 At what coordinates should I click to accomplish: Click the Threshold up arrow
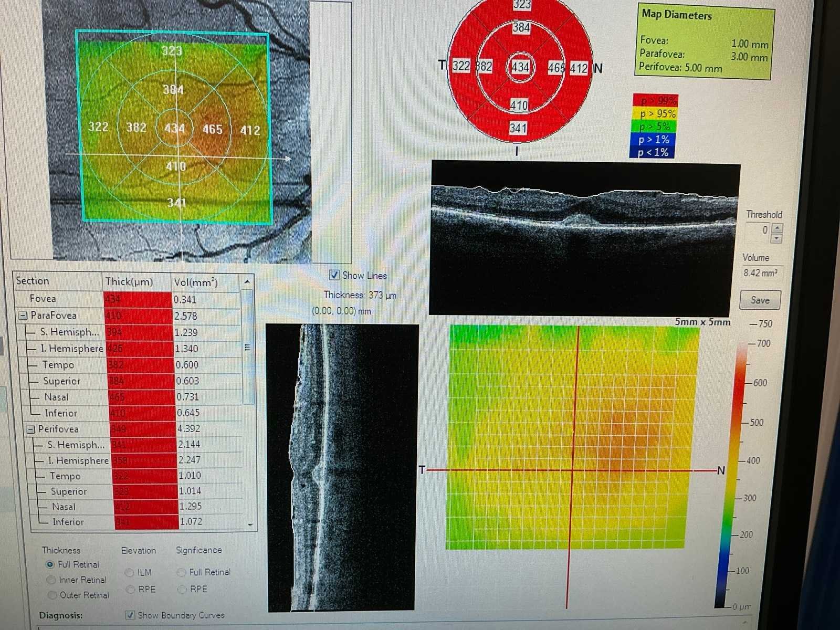pos(777,227)
